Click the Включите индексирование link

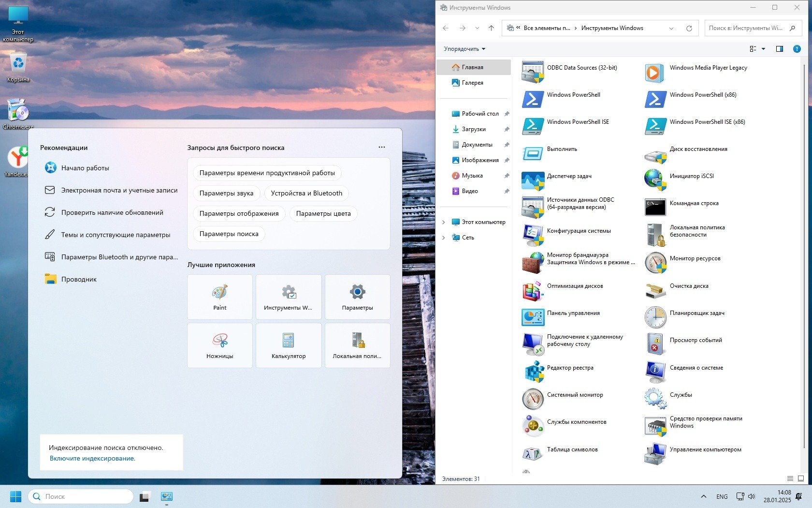tap(92, 458)
